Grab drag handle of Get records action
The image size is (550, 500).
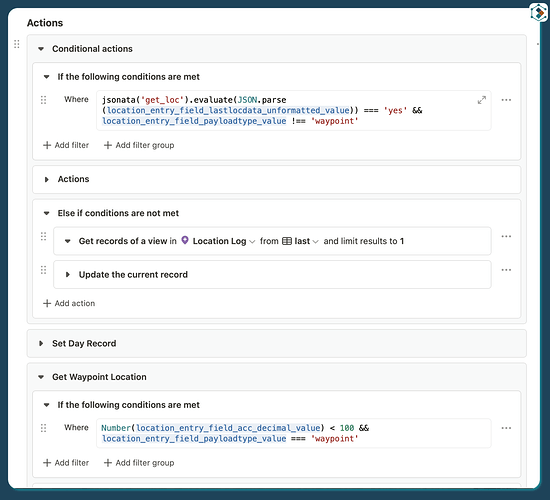click(x=43, y=236)
